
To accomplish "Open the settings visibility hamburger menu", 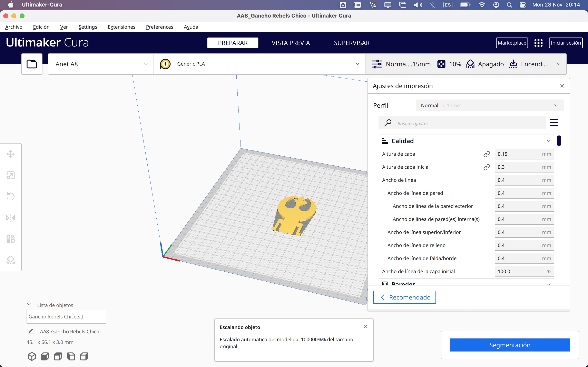I will pos(554,123).
